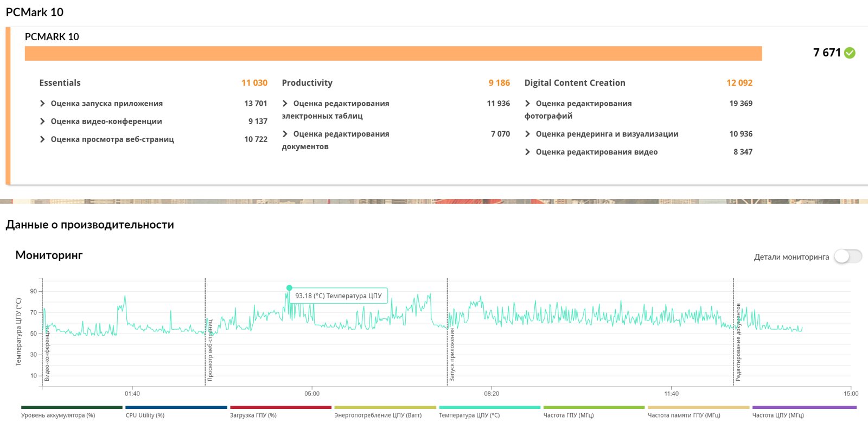The image size is (868, 423).
Task: Click the orange PCMark 10 score bar
Action: (x=393, y=53)
